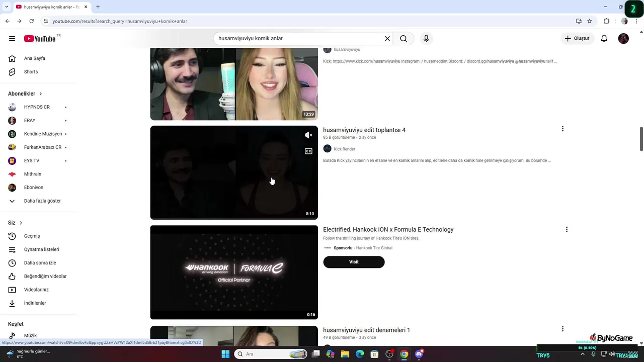This screenshot has width=644, height=362.
Task: Reload the current page
Action: click(31, 21)
